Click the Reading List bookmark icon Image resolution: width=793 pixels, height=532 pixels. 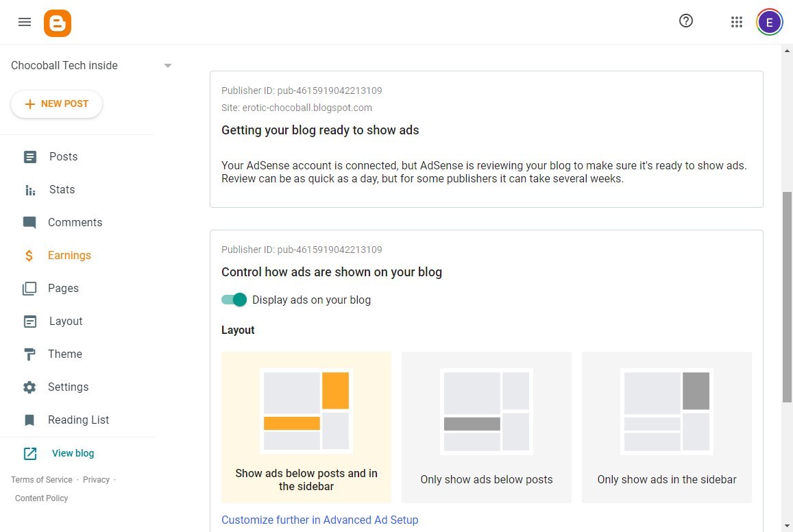(x=29, y=420)
